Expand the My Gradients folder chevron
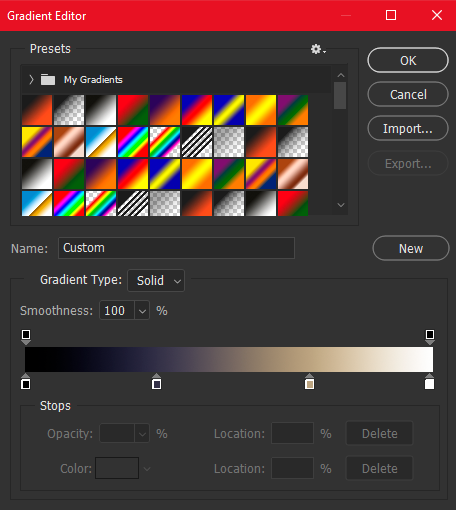The width and height of the screenshot is (456, 510). click(x=31, y=80)
